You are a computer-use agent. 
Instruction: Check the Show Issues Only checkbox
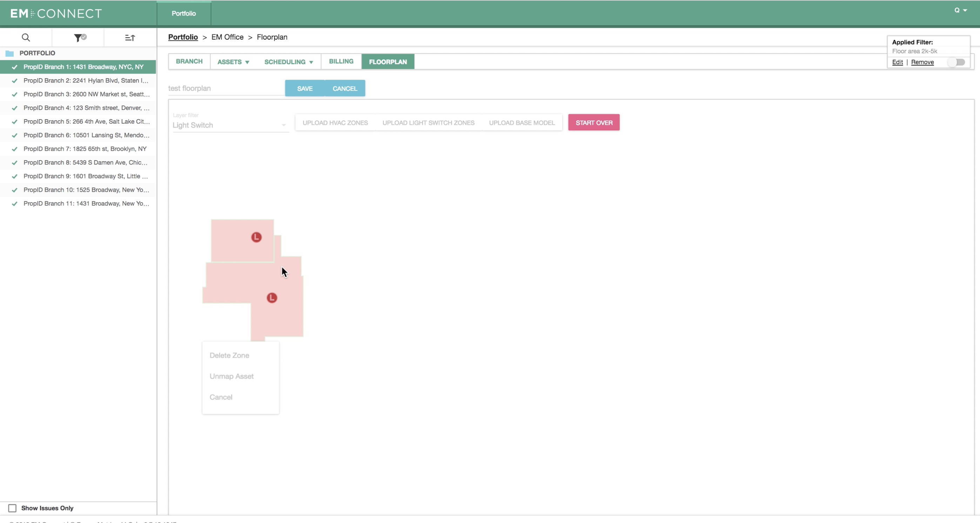[12, 508]
